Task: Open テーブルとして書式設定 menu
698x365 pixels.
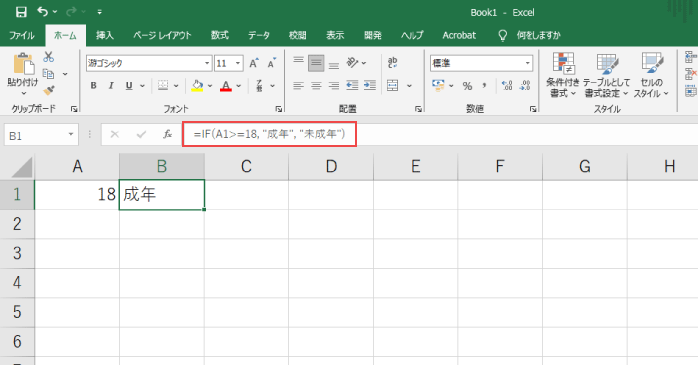Action: click(x=606, y=75)
